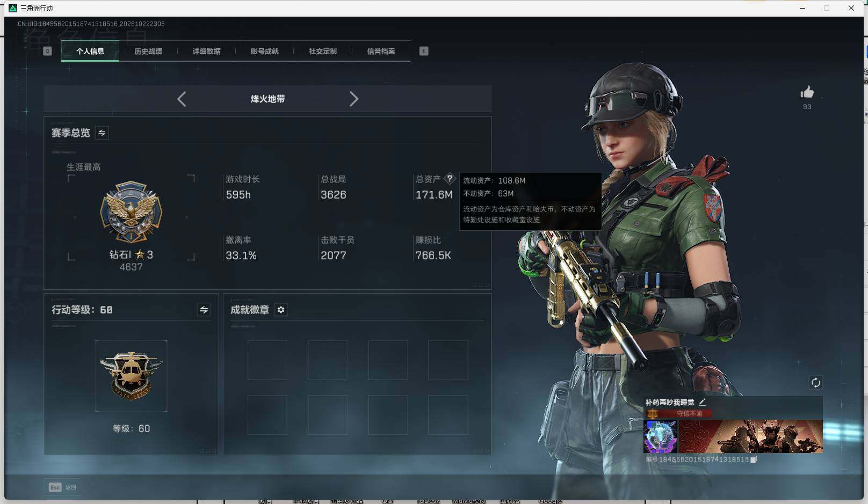Click the 总战局 value 3626
The image size is (868, 504).
[x=333, y=195]
